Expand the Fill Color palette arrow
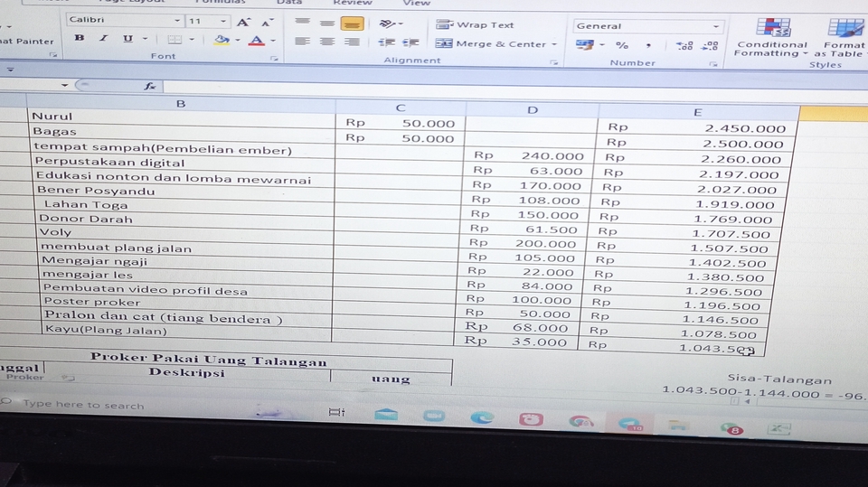 click(238, 40)
